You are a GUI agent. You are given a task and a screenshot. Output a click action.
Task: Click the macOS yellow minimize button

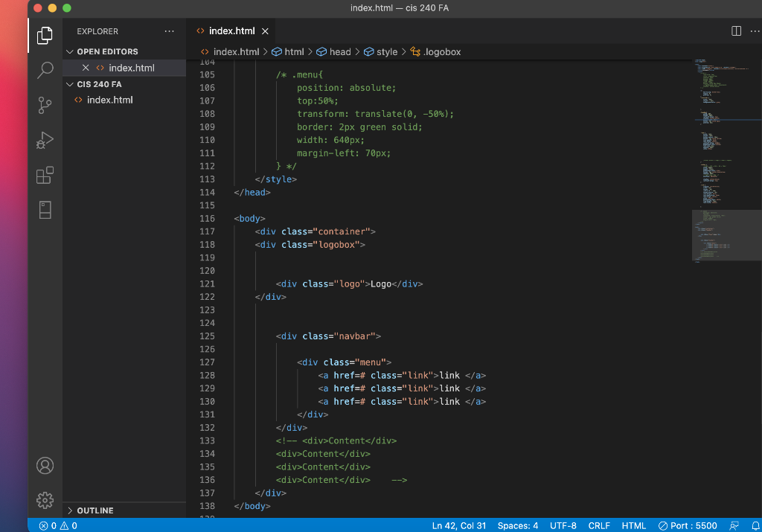[53, 7]
